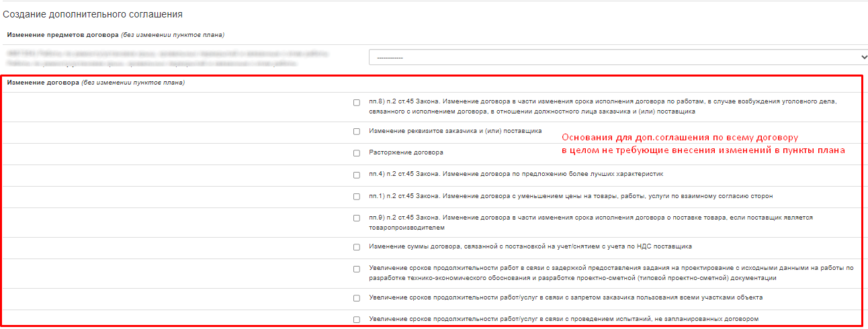
Task: Open the '-----------' dropdown for contract subject
Action: [616, 57]
